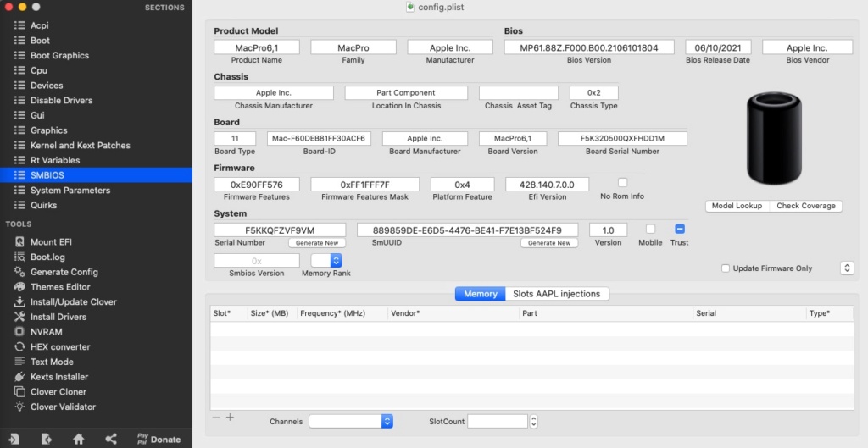Switch to the Memory tab
Viewport: 868px width, 448px height.
pos(480,294)
